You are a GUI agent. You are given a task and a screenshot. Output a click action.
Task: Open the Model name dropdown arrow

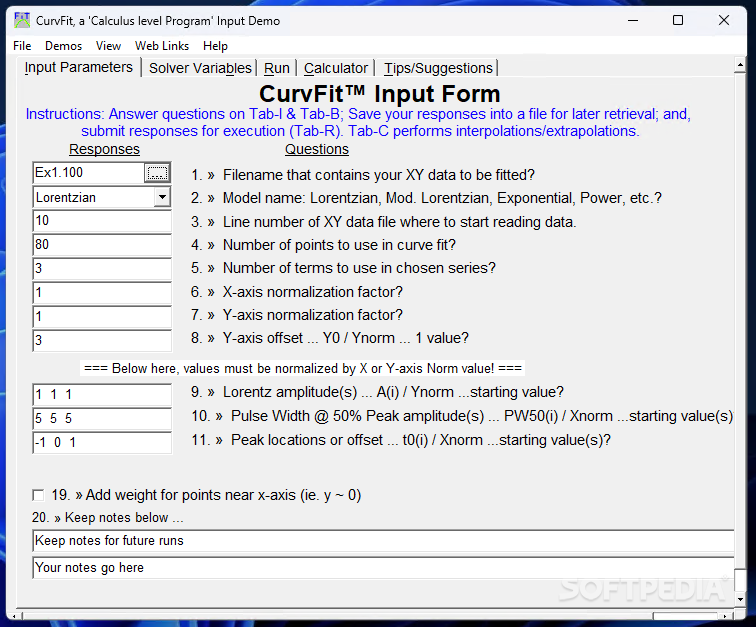tap(162, 197)
